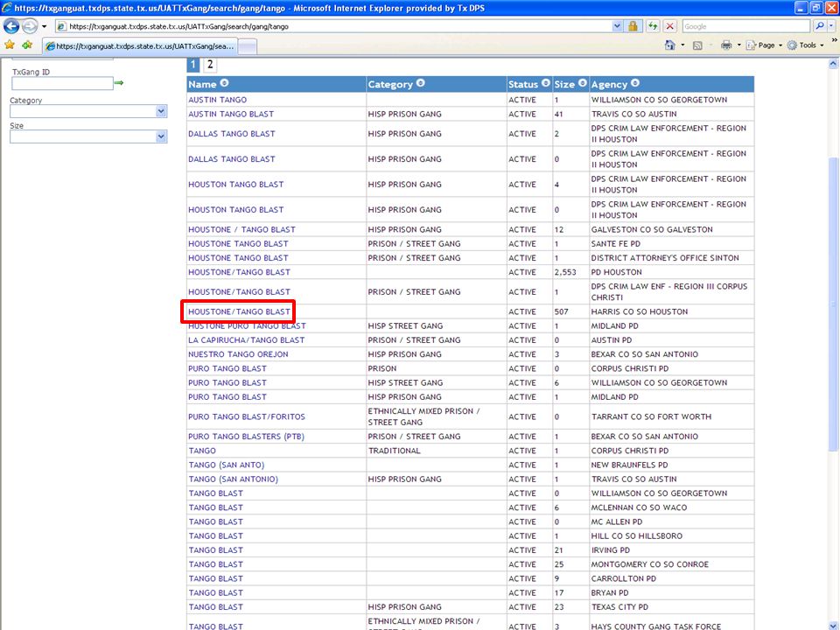This screenshot has width=840, height=630.
Task: Click the "TARRANT CO SO FORT WORTH" agency cell
Action: pyautogui.click(x=651, y=416)
